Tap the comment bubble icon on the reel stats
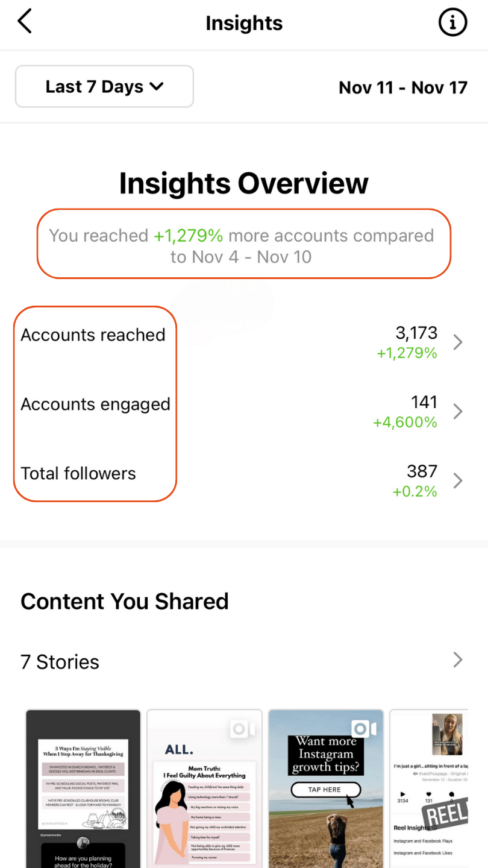 click(451, 794)
